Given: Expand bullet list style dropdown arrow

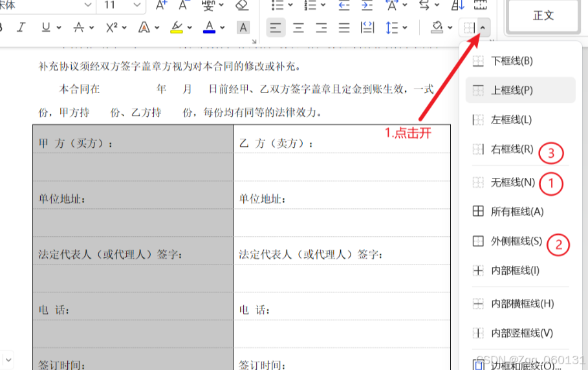Looking at the screenshot, I should 290,5.
